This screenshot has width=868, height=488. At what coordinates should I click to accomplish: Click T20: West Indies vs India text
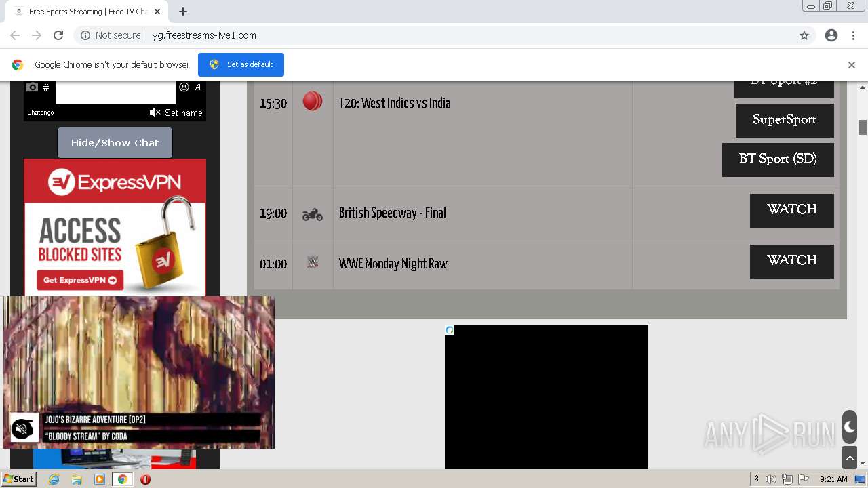click(x=395, y=103)
